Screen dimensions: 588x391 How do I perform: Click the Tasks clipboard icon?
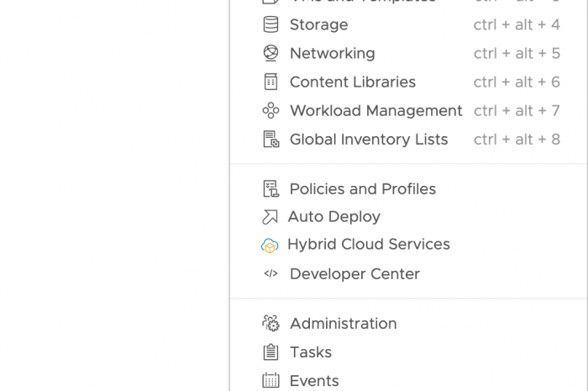[270, 352]
